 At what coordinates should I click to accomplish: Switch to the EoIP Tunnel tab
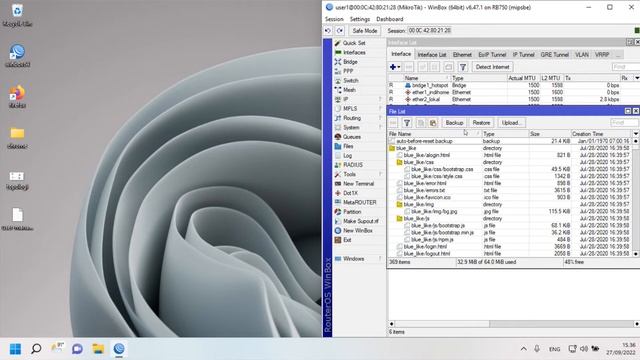coord(492,55)
